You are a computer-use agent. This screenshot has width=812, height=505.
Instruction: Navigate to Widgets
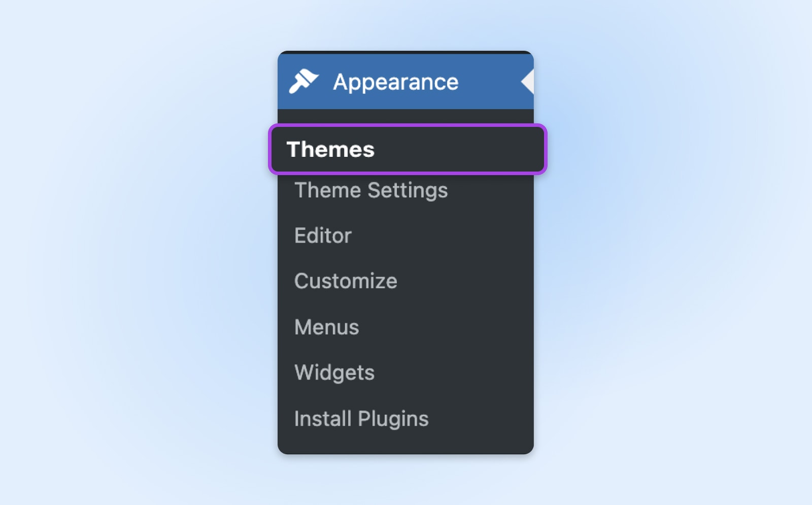tap(334, 373)
